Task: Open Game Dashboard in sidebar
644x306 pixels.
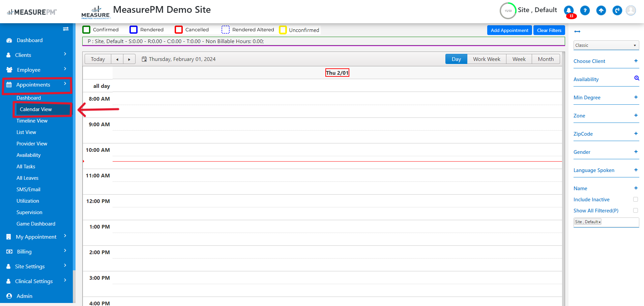Action: pos(36,224)
